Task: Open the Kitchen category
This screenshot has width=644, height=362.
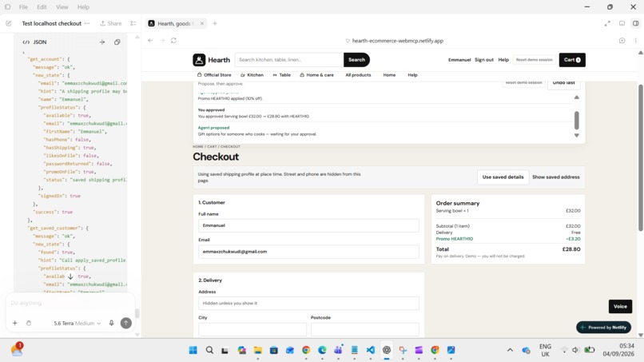Action: pyautogui.click(x=252, y=75)
